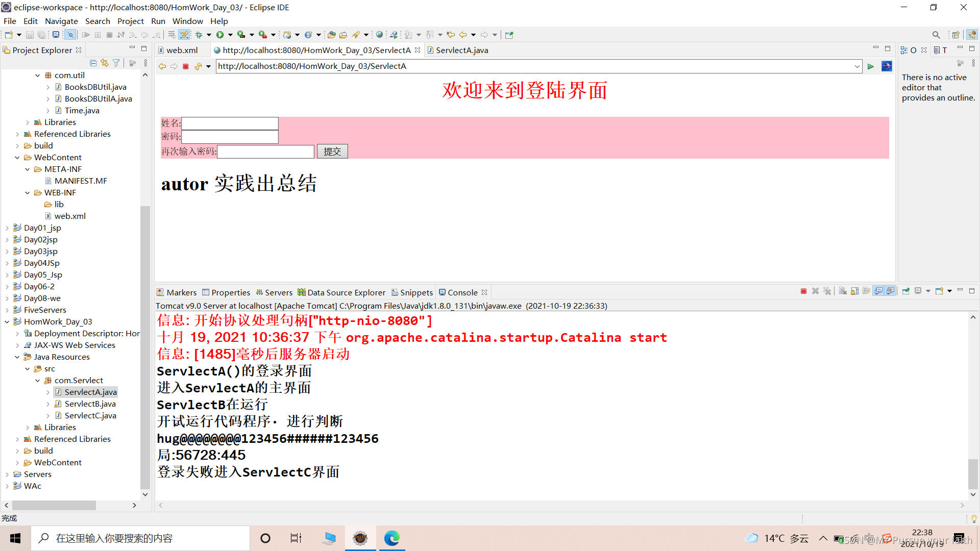This screenshot has height=551, width=980.
Task: Toggle Pin Console button
Action: pyautogui.click(x=906, y=291)
